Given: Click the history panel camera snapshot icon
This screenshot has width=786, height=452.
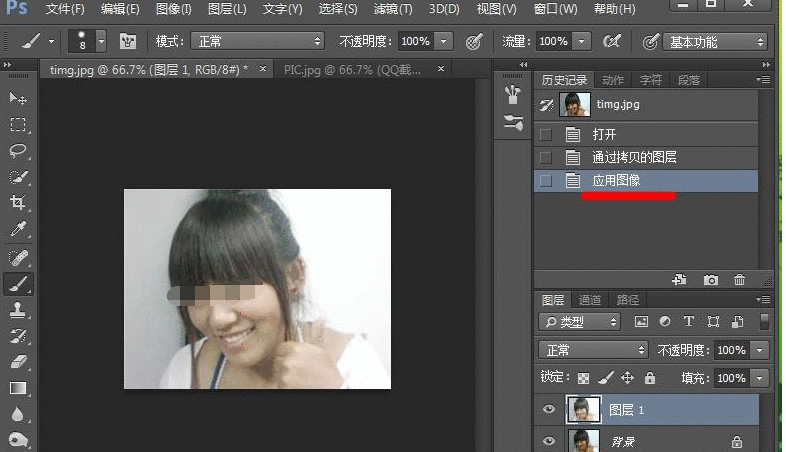Looking at the screenshot, I should pos(711,281).
